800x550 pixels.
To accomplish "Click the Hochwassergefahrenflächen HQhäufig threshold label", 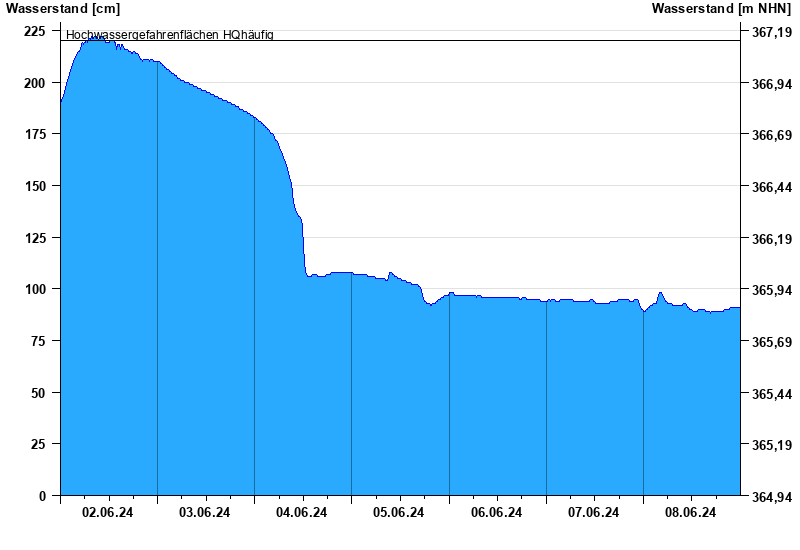I will [170, 35].
